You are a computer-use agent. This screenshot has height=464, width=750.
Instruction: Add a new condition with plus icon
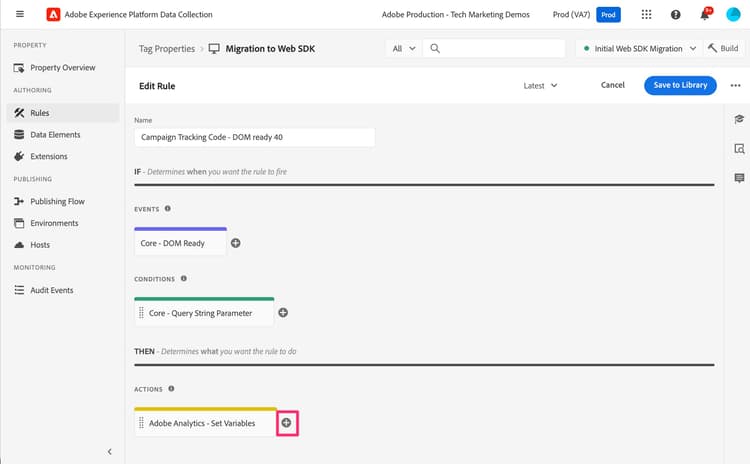283,313
